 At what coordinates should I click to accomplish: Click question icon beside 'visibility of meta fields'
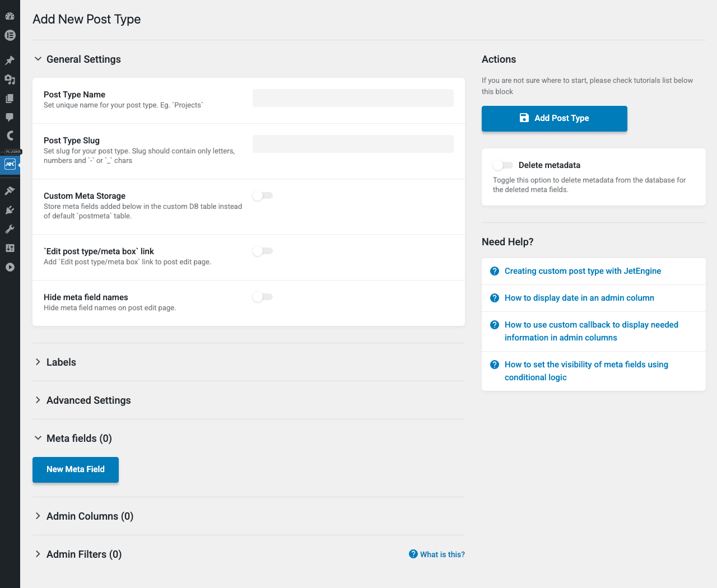[x=495, y=365]
